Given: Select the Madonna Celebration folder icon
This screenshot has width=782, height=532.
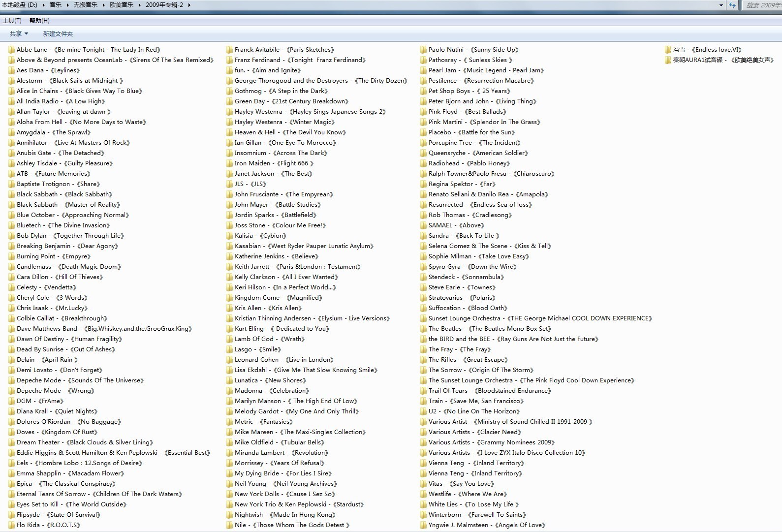Looking at the screenshot, I should (x=230, y=391).
